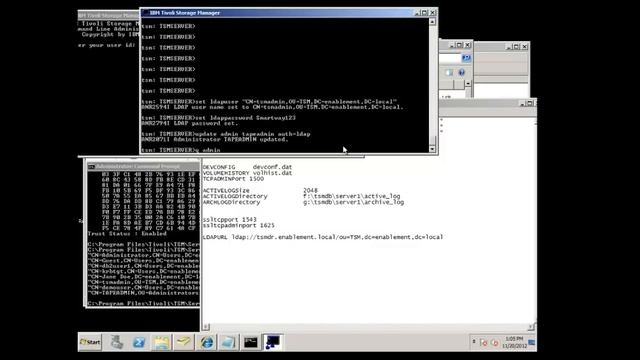Click the 'set ldapuser' command line

[269, 101]
